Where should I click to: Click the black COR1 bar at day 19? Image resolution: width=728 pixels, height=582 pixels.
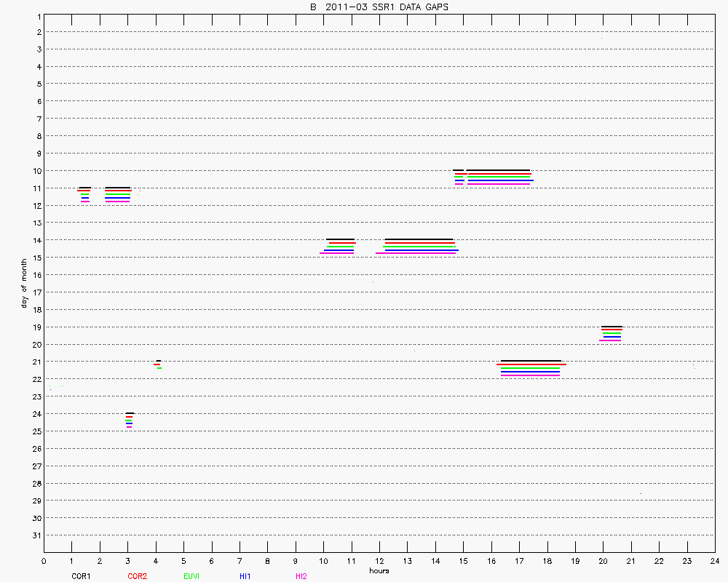pos(612,327)
